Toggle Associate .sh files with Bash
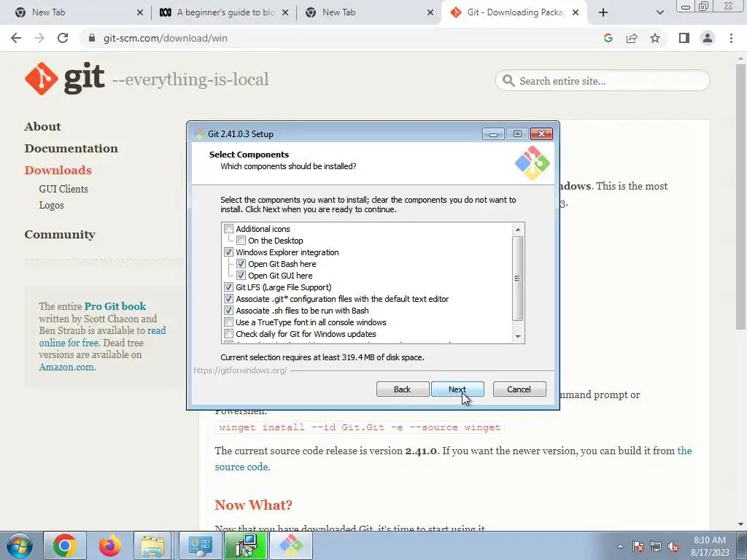 228,311
